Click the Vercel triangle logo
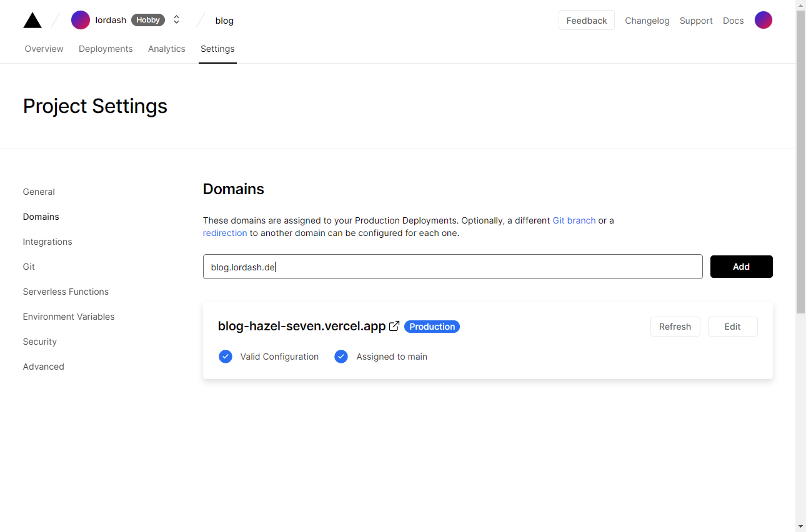 tap(32, 20)
